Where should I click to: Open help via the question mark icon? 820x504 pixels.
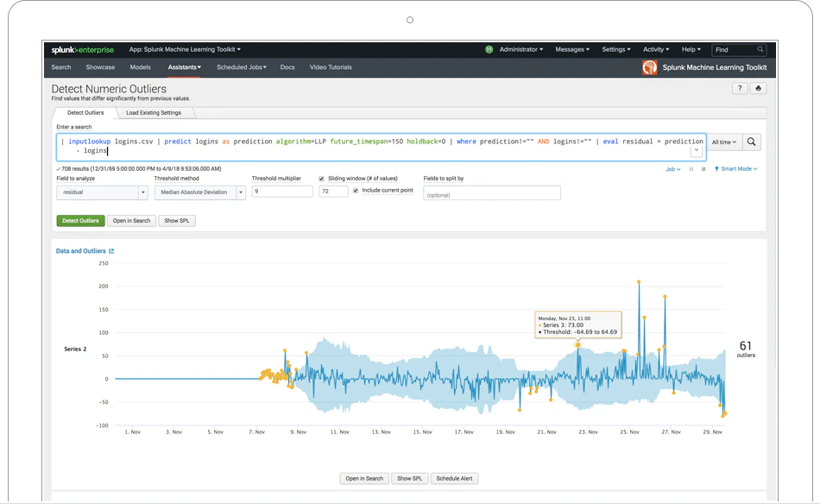point(740,88)
